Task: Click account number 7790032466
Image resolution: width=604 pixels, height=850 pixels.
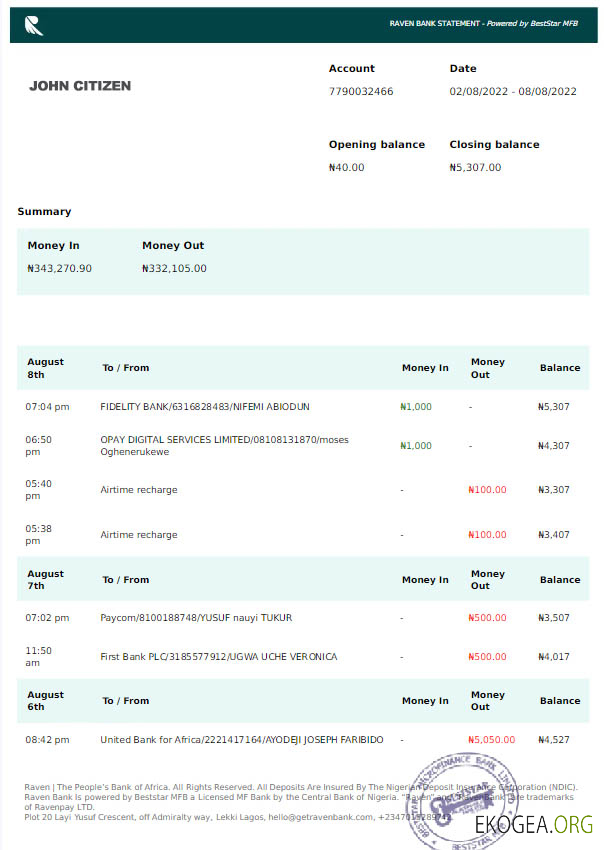Action: click(361, 91)
